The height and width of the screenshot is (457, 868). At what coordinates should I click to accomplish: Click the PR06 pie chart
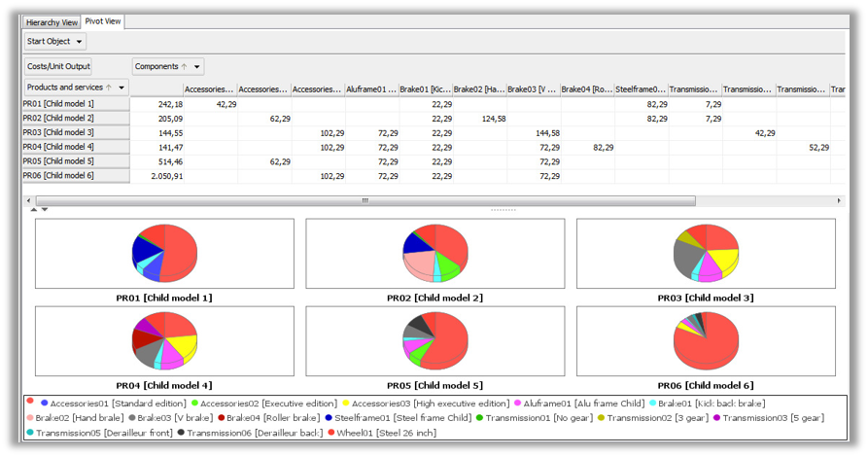(706, 340)
